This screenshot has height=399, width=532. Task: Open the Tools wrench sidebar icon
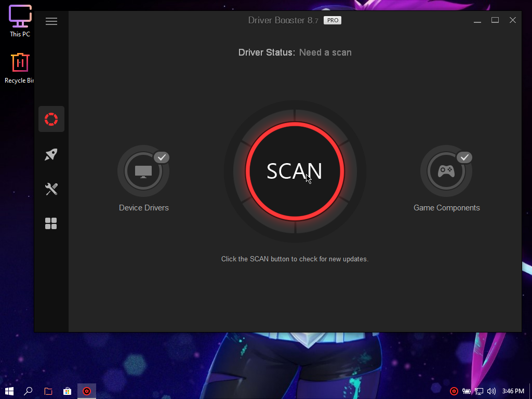(51, 189)
